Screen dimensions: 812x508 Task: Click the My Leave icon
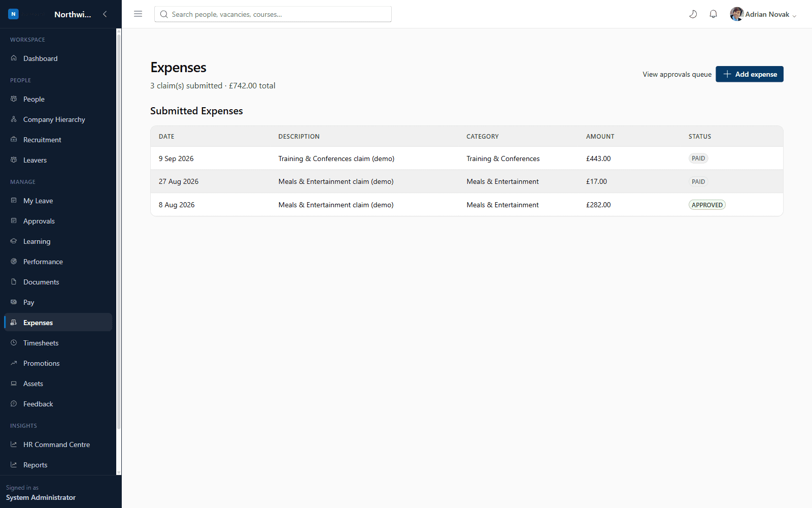[x=14, y=201]
